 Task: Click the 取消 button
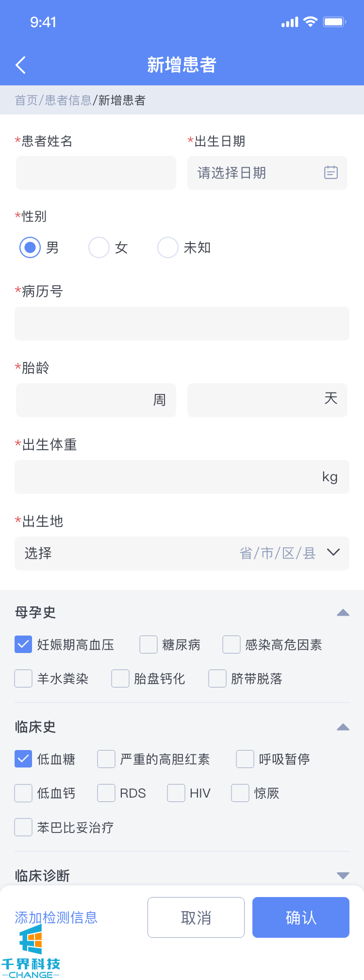click(x=196, y=917)
